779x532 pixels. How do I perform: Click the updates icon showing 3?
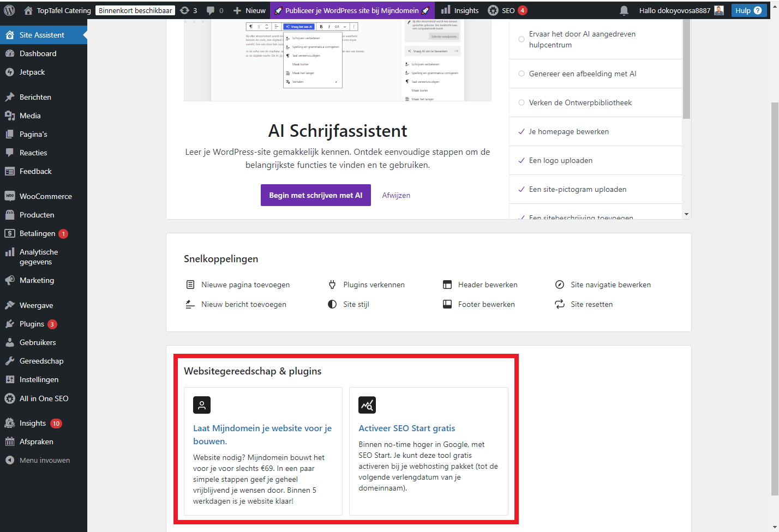point(189,10)
